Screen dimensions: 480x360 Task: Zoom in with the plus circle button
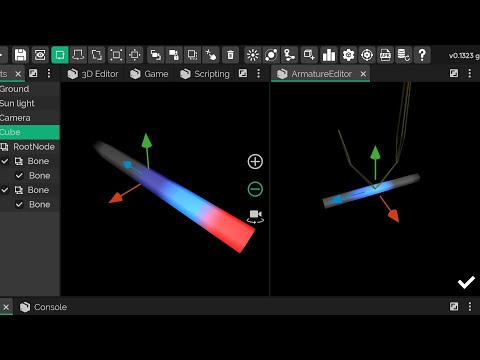255,162
